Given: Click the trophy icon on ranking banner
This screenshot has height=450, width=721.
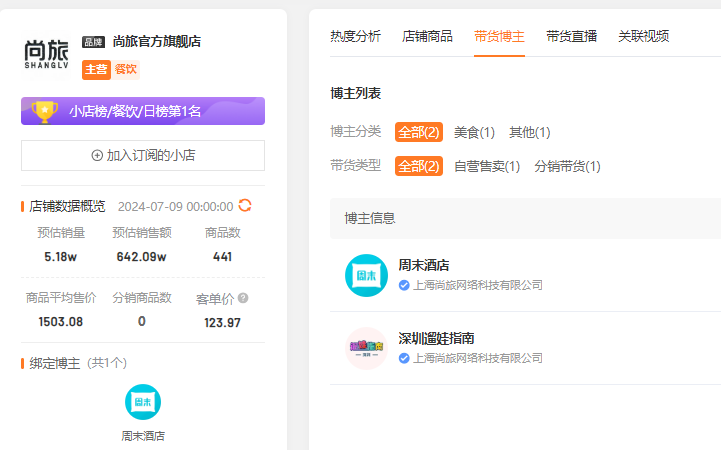Looking at the screenshot, I should (x=45, y=111).
